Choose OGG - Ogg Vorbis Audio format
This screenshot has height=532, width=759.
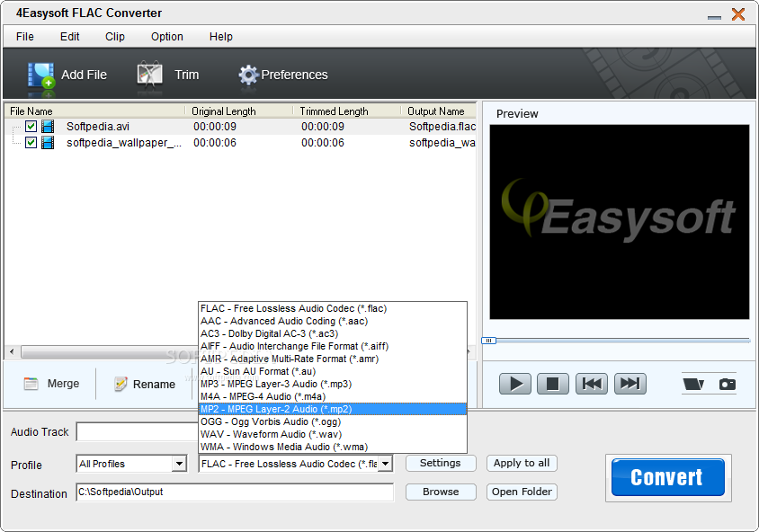[333, 421]
